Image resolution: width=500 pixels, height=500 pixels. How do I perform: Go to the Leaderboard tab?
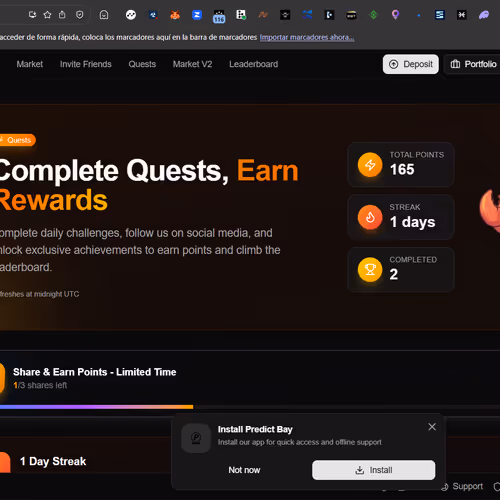254,64
